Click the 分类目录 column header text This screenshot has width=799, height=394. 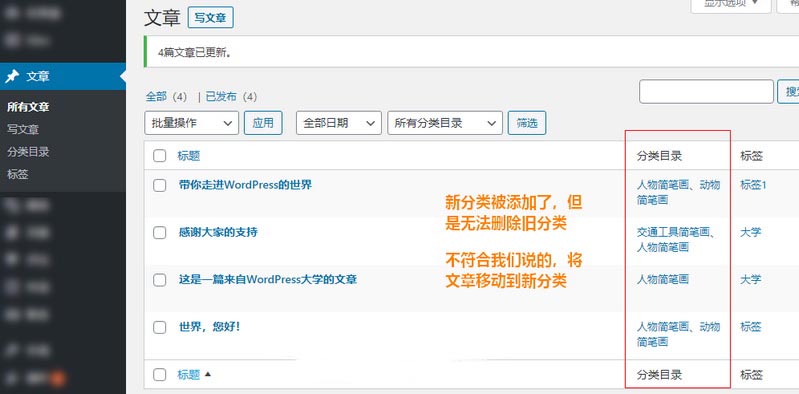click(659, 156)
